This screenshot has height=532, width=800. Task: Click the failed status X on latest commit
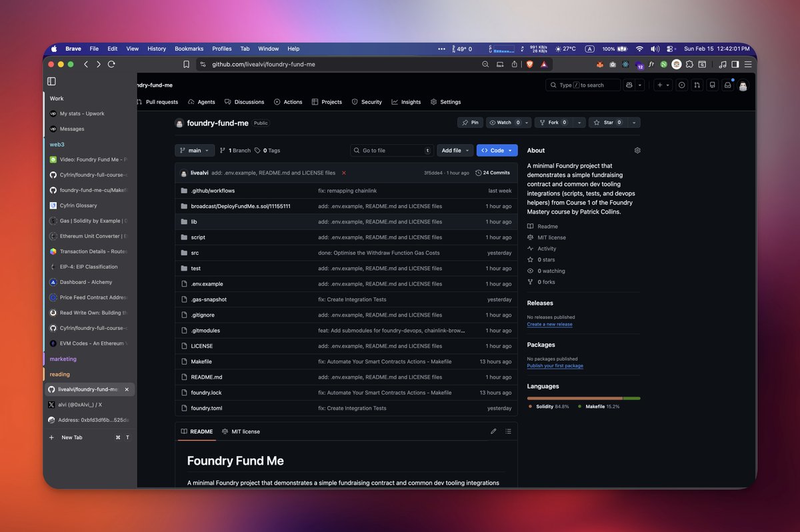pyautogui.click(x=344, y=173)
